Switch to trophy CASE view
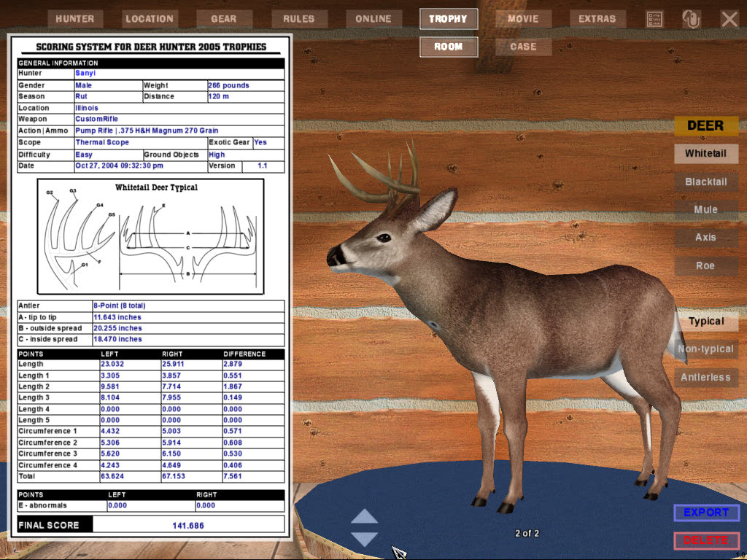This screenshot has height=560, width=747. click(523, 47)
